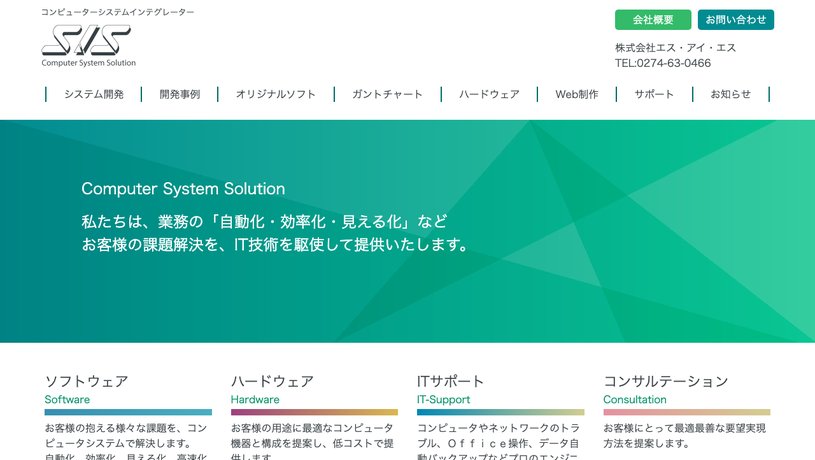
Task: Click the コンサルテーション section heading
Action: (x=666, y=381)
